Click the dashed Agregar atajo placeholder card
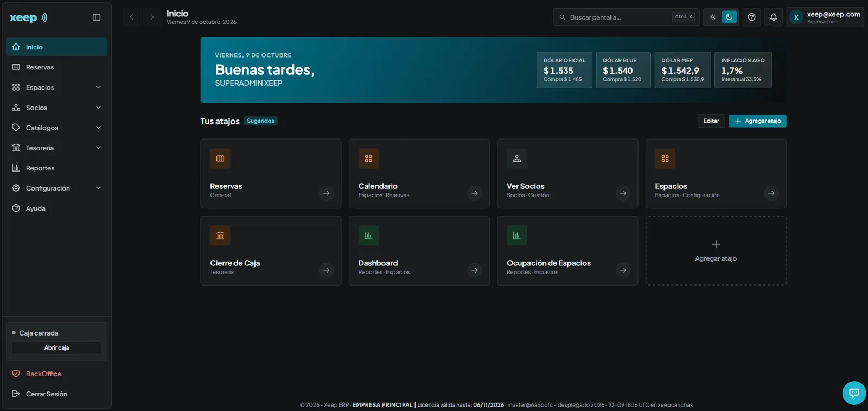Viewport: 868px width, 411px height. pyautogui.click(x=716, y=251)
